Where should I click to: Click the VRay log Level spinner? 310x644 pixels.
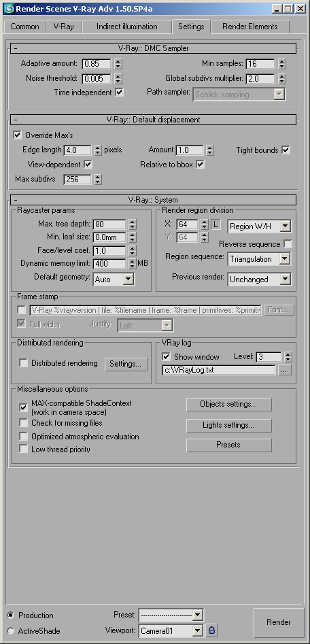(x=288, y=357)
